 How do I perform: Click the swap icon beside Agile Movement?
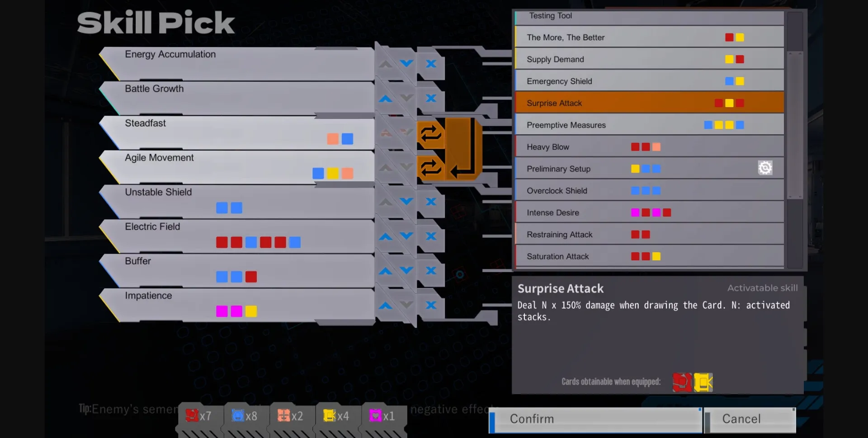click(430, 168)
